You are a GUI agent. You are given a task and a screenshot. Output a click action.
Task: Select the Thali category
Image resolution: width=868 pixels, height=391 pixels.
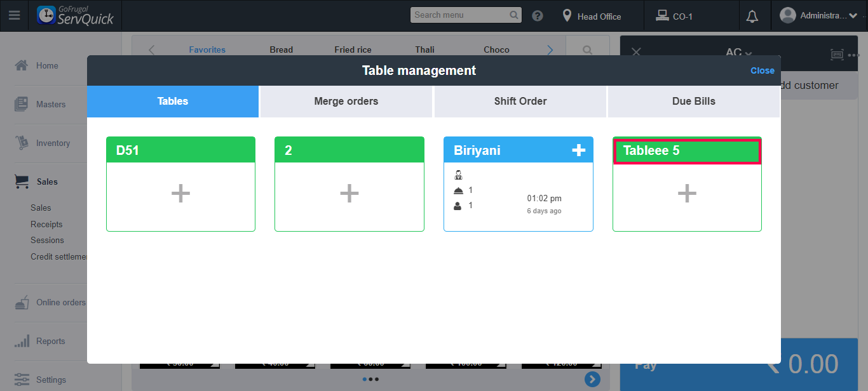coord(425,50)
